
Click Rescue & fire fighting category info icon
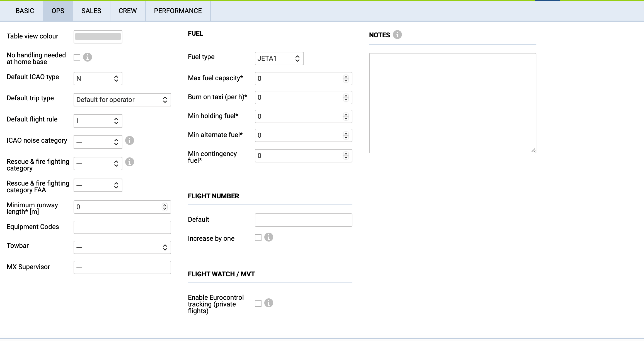pos(130,162)
